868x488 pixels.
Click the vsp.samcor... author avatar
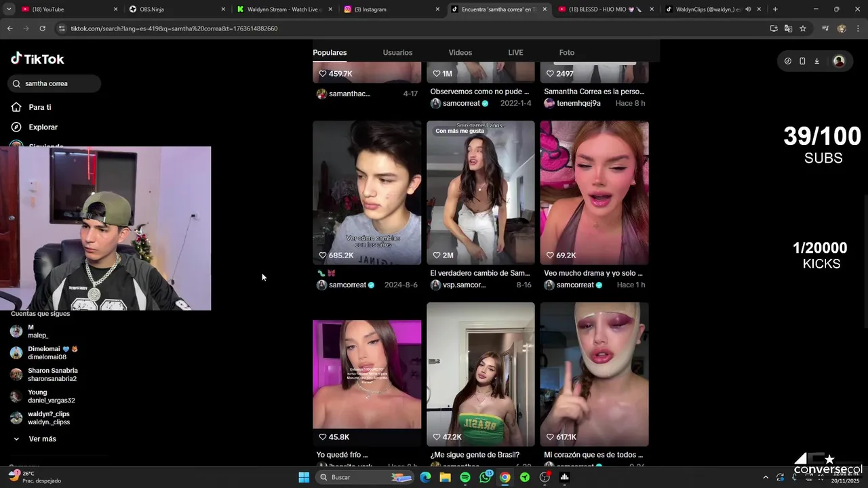(x=435, y=285)
